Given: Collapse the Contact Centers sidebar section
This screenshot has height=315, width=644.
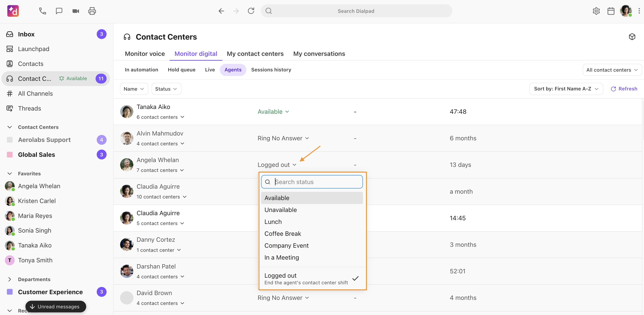Looking at the screenshot, I should (9, 127).
